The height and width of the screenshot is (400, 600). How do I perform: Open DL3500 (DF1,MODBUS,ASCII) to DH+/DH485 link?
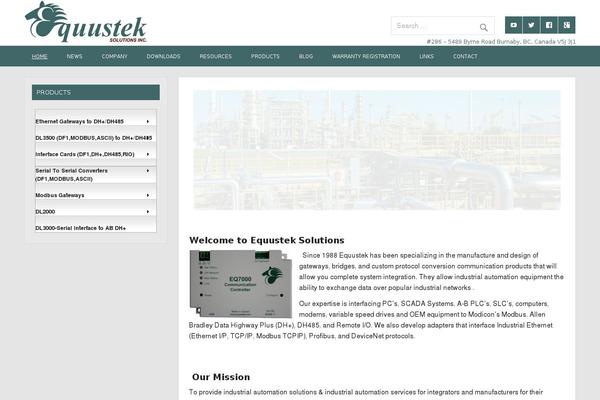[93, 138]
